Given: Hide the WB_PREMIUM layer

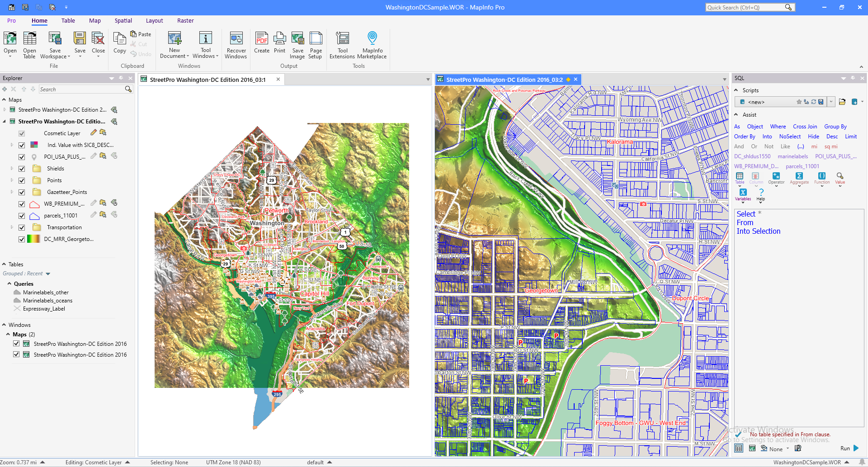Looking at the screenshot, I should tap(22, 204).
